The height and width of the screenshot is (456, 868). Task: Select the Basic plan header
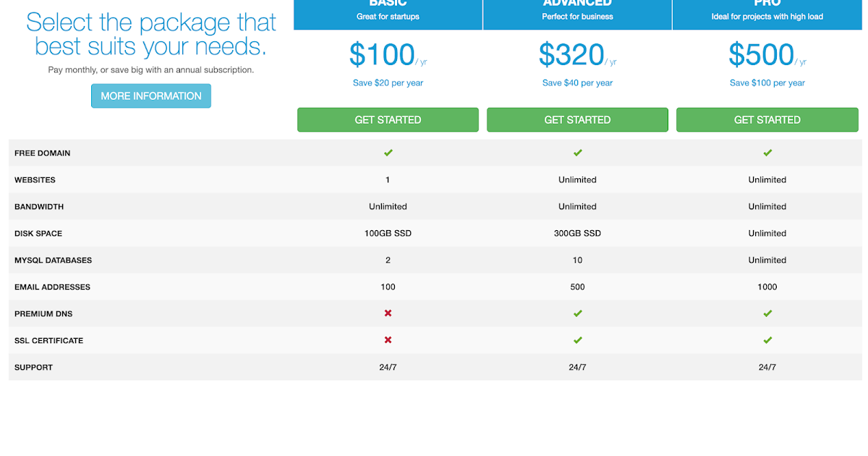point(388,10)
